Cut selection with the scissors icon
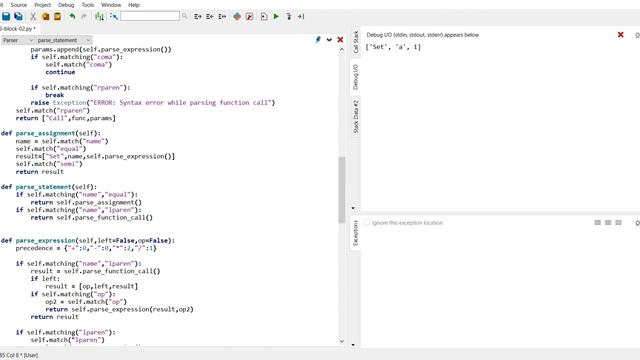The image size is (640, 360). coord(33,16)
